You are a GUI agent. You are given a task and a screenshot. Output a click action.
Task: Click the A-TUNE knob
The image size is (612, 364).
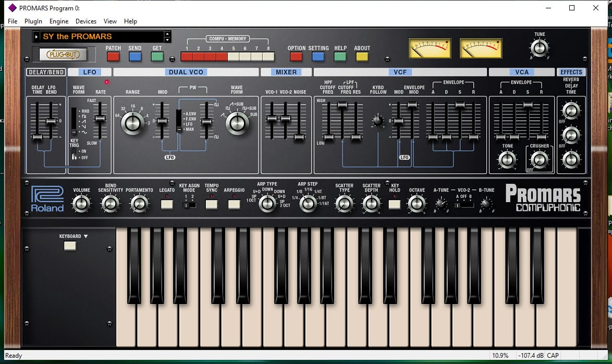tap(442, 204)
